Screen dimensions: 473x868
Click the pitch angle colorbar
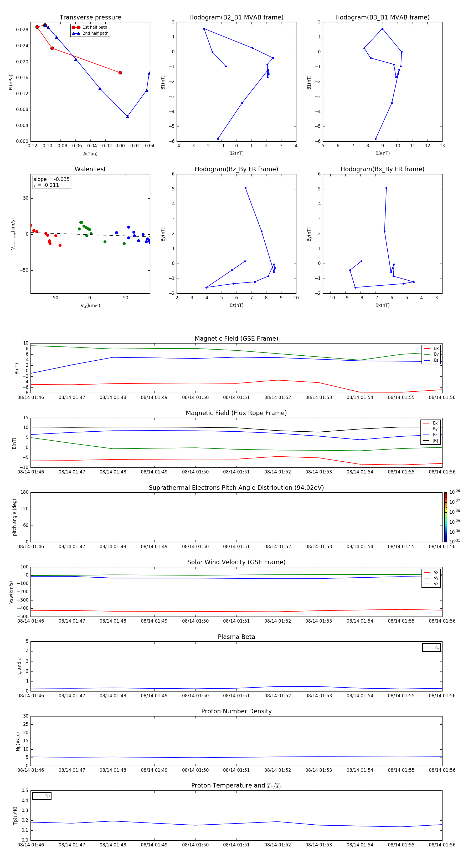click(445, 517)
